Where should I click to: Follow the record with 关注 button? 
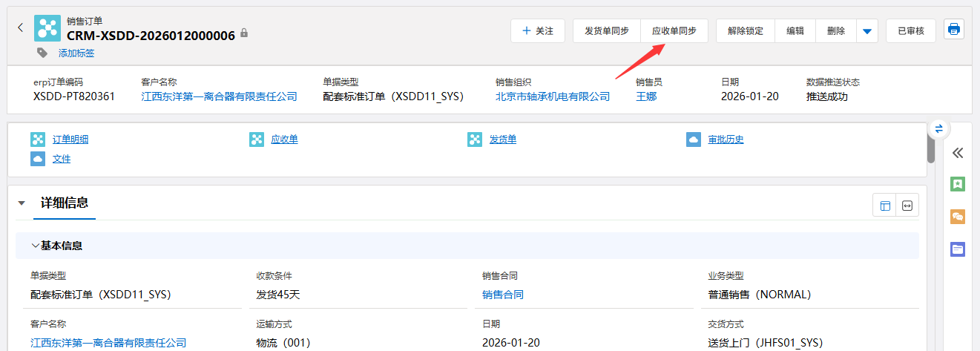(538, 31)
